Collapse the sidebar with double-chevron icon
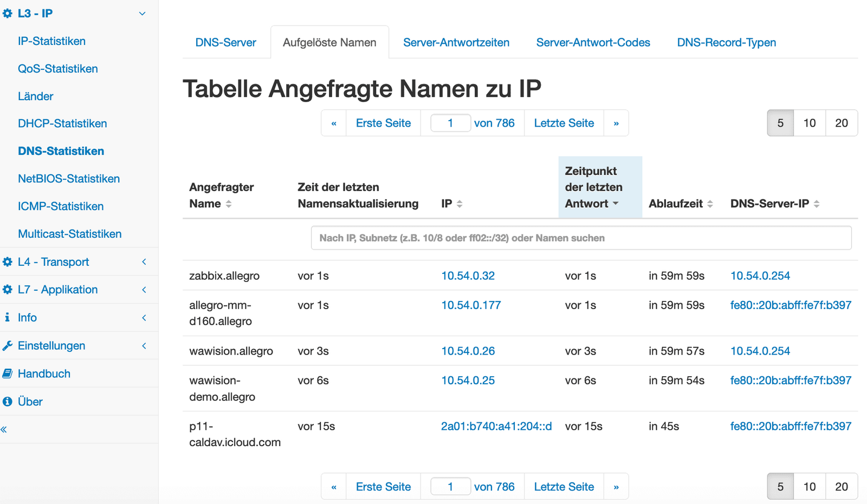 pos(4,430)
